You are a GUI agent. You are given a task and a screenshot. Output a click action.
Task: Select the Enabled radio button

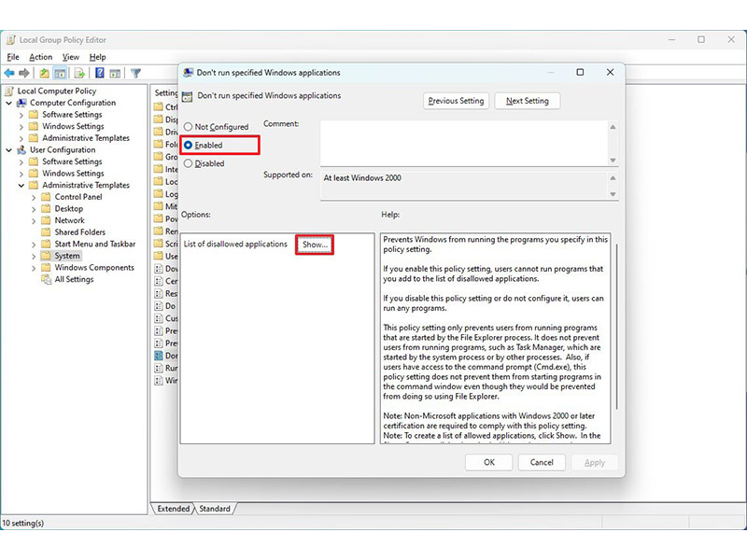(x=189, y=145)
